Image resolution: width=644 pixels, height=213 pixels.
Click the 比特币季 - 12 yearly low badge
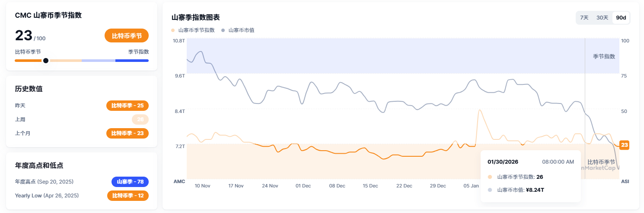[128, 196]
